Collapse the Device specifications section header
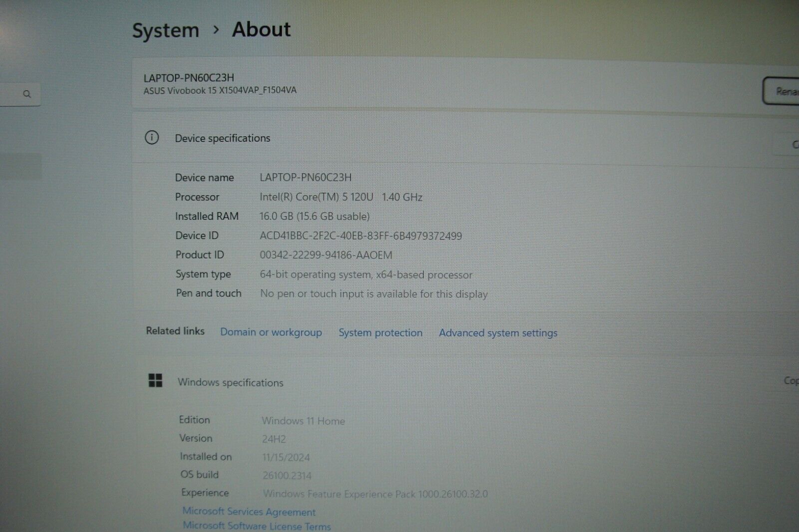The height and width of the screenshot is (532, 799). tap(465, 138)
